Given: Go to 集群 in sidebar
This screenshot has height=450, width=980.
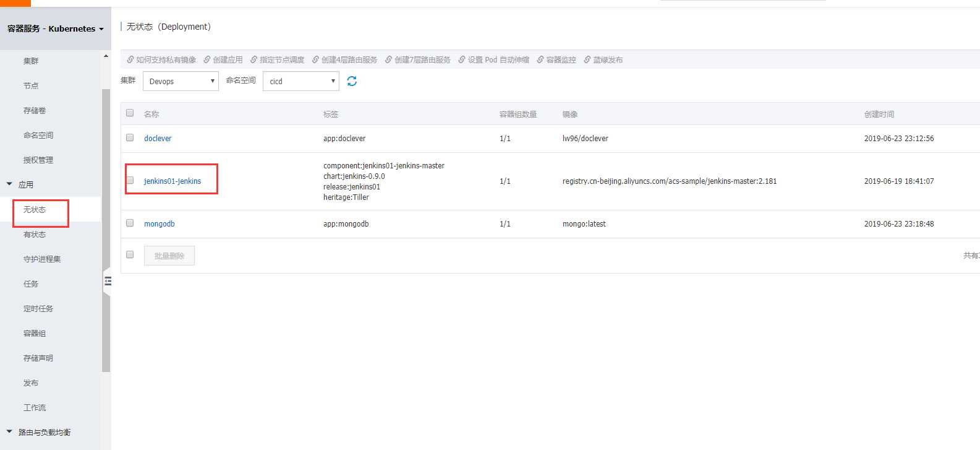Looking at the screenshot, I should click(31, 61).
